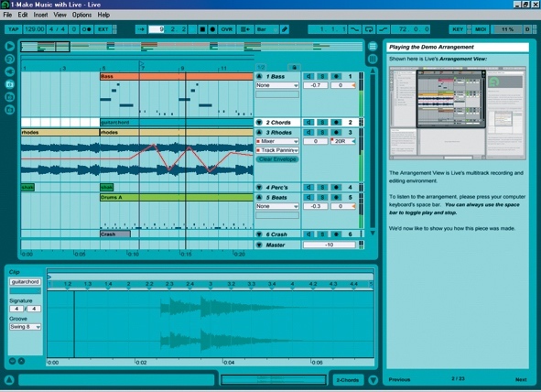Fold the 1 Bass track

pos(259,76)
